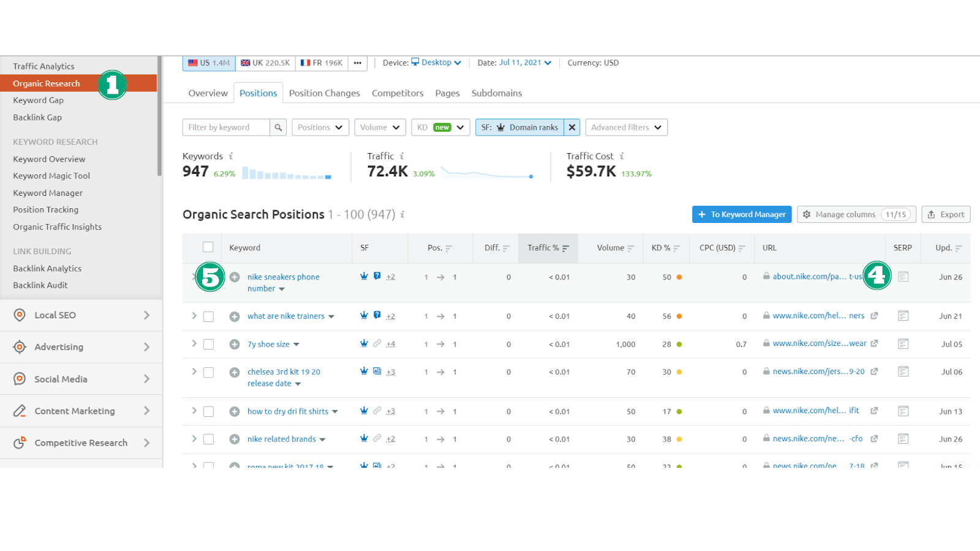
Task: Click the info icon beside Traffic Cost
Action: 622,156
